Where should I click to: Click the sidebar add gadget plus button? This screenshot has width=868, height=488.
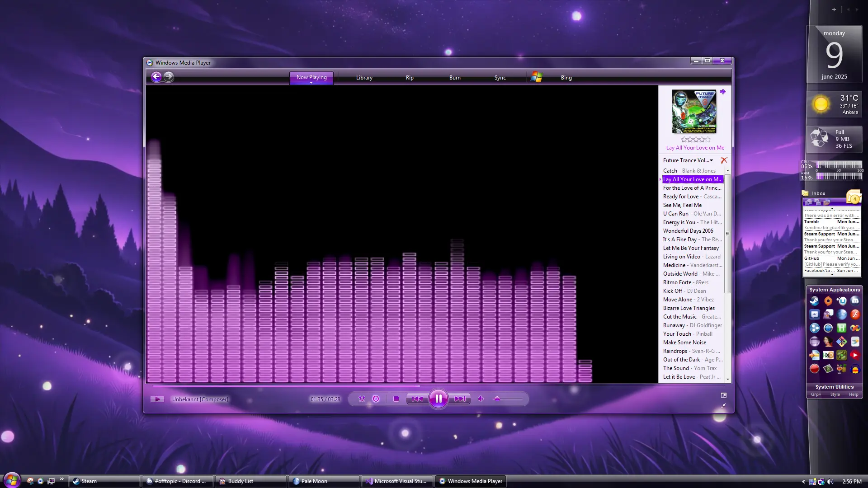tap(834, 9)
